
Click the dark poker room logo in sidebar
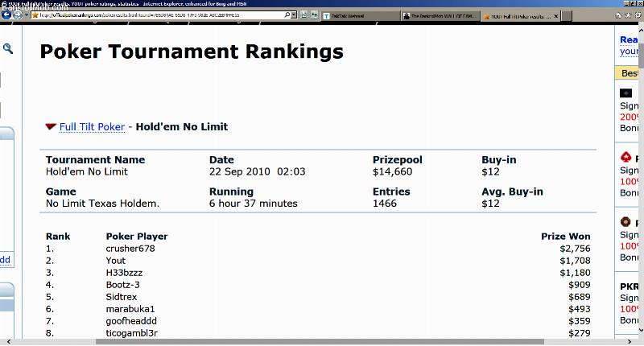pyautogui.click(x=625, y=93)
